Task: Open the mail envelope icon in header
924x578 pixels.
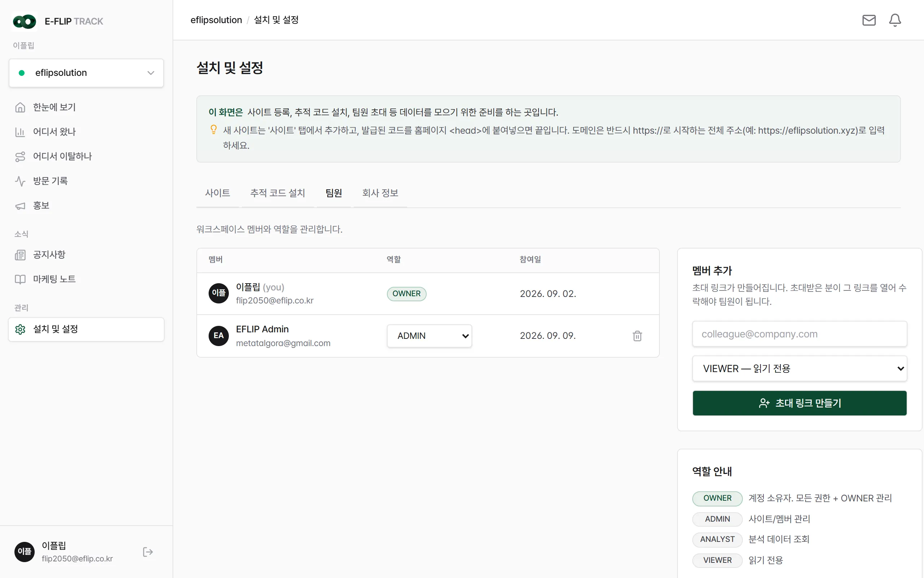Action: coord(869,20)
